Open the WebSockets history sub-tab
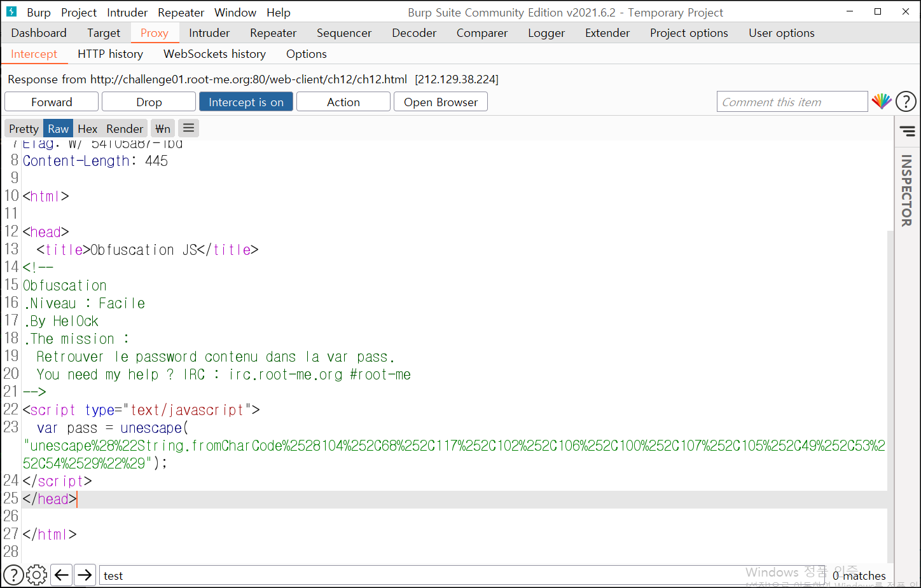921x588 pixels. tap(215, 54)
